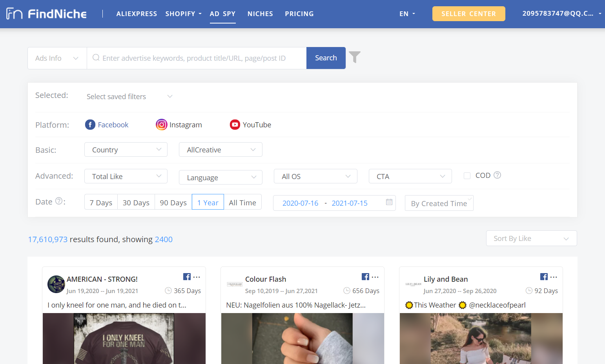Open the SHOPIFY nav menu
Viewport: 605px width, 364px height.
(183, 14)
